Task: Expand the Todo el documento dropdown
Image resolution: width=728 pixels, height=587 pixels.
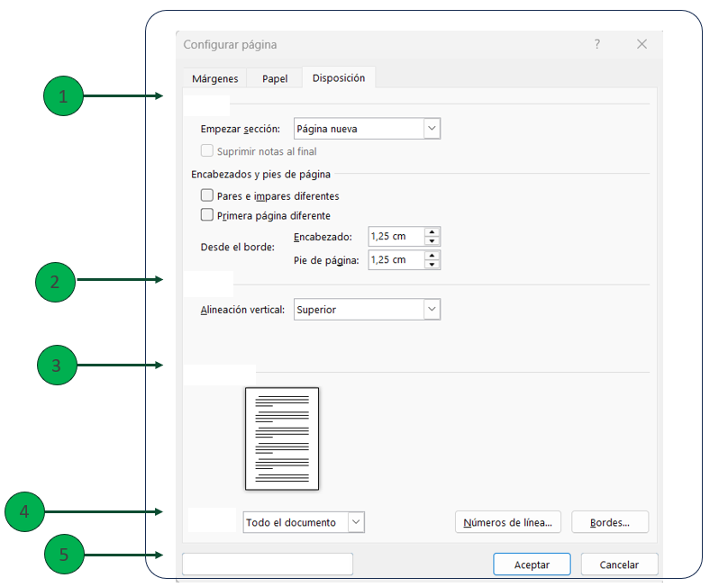Action: [356, 522]
